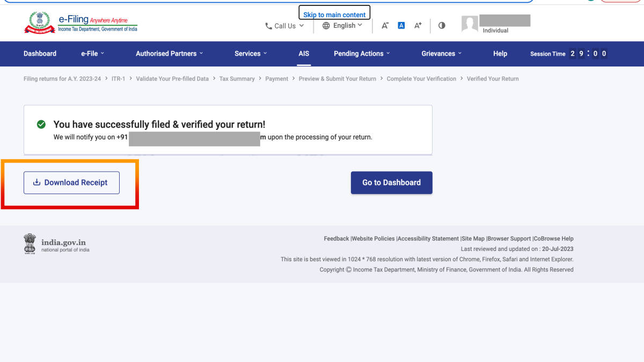Click the e-Filing Income Tax Department logo
Viewport: 644px width, 362px height.
coord(80,23)
